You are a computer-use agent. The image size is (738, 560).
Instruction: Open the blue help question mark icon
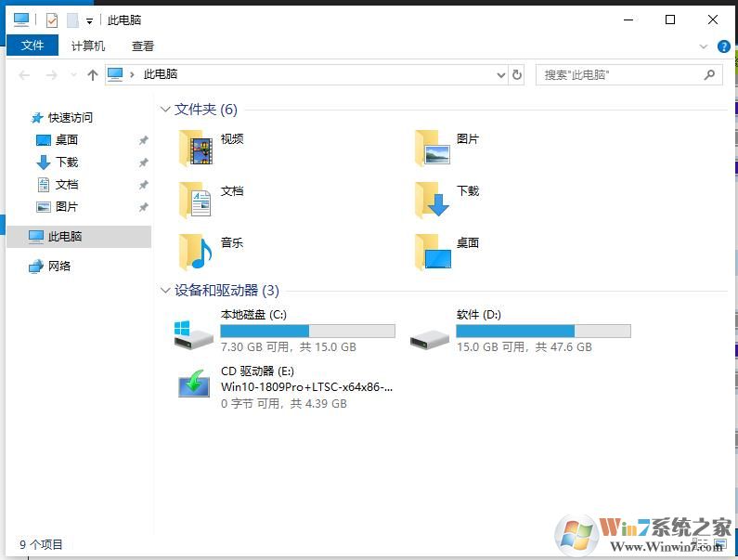pos(723,46)
